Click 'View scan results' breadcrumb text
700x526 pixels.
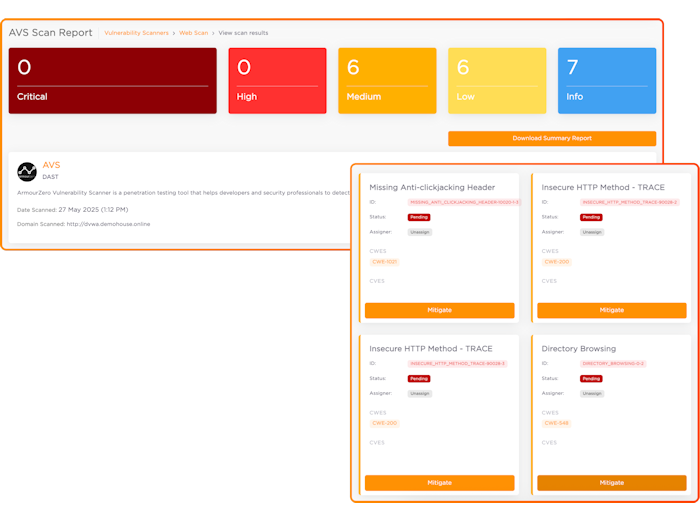243,33
